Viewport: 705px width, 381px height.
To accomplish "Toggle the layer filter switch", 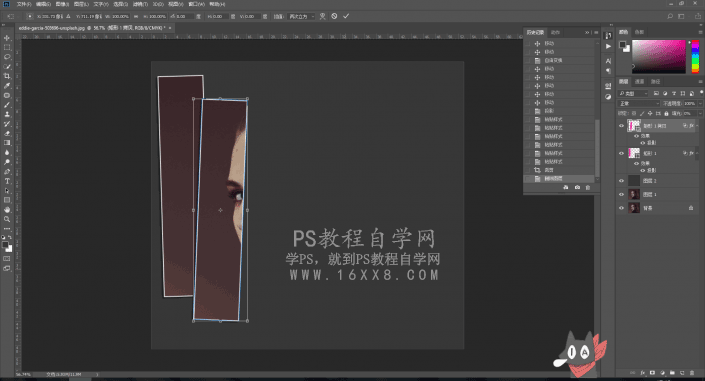I will point(701,92).
